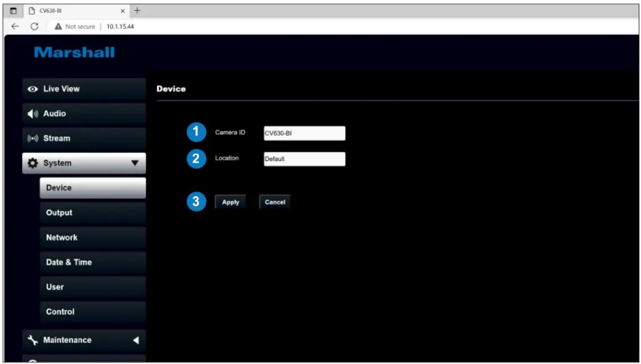Expand the Maintenance menu with its left arrow
Image resolution: width=641 pixels, height=364 pixels.
click(x=135, y=340)
